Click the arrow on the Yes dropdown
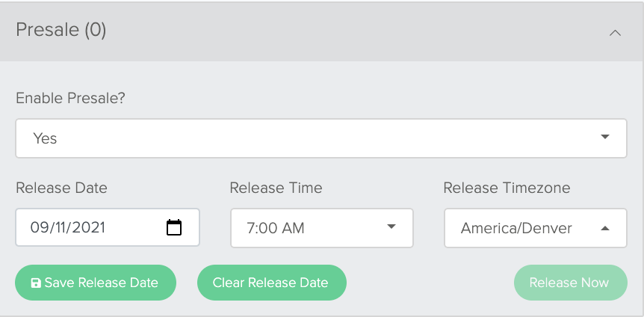The height and width of the screenshot is (317, 644). click(604, 137)
